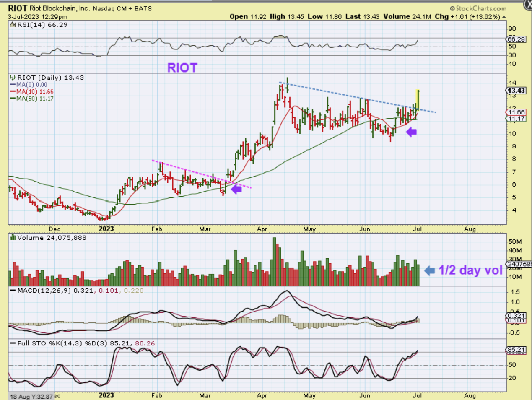Click the MACD(12,26,9) 0.321 panel label
Image resolution: width=532 pixels, height=400 pixels.
point(56,290)
